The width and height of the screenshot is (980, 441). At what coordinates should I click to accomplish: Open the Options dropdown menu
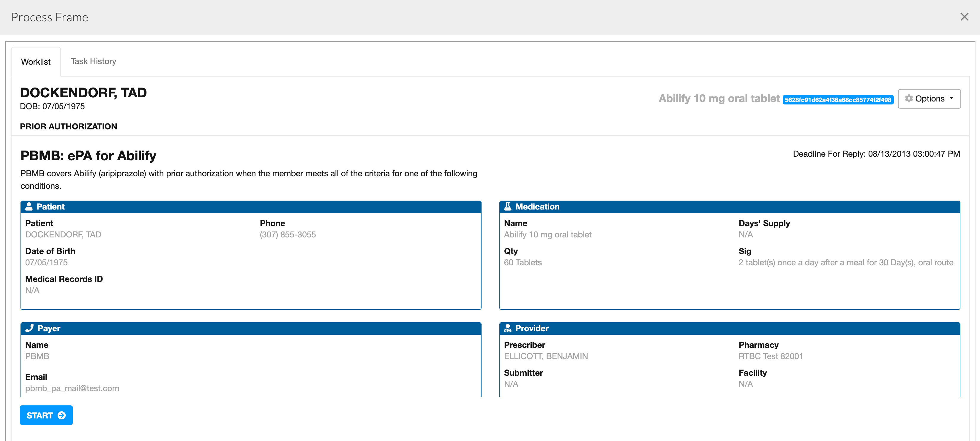click(929, 99)
